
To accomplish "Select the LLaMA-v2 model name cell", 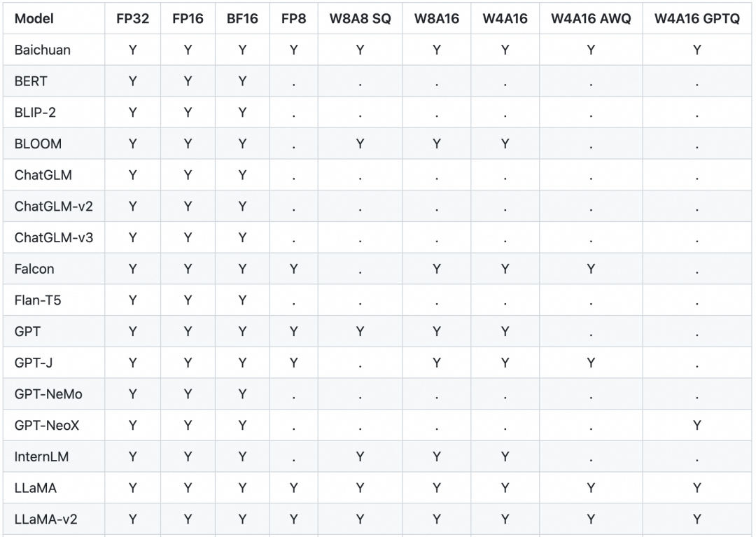I will click(45, 519).
